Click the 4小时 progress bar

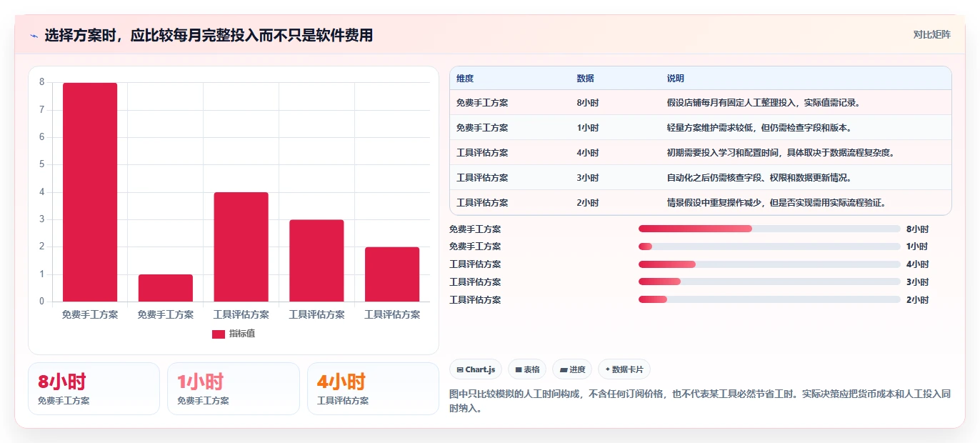pos(769,264)
